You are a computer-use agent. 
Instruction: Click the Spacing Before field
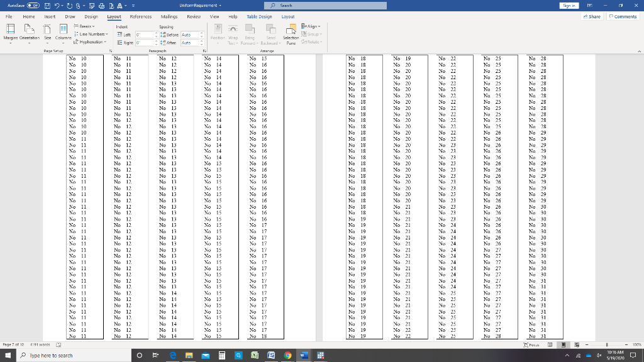coord(190,35)
